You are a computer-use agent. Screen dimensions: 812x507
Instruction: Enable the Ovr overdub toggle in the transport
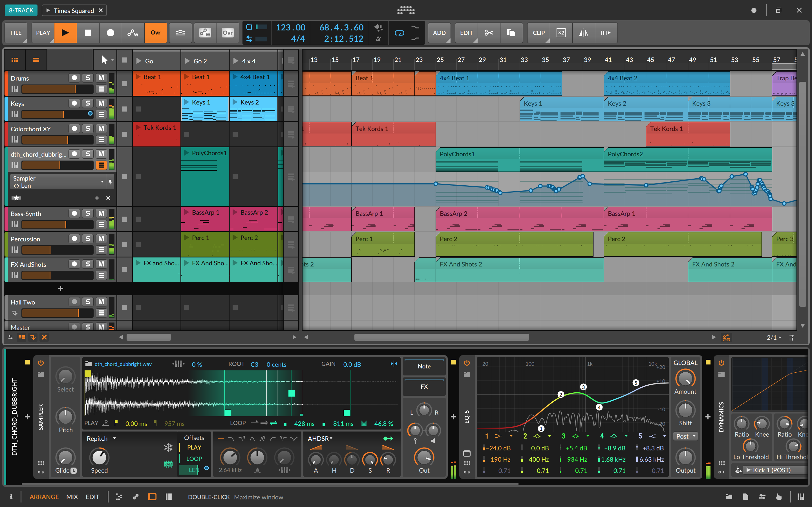[x=155, y=32]
